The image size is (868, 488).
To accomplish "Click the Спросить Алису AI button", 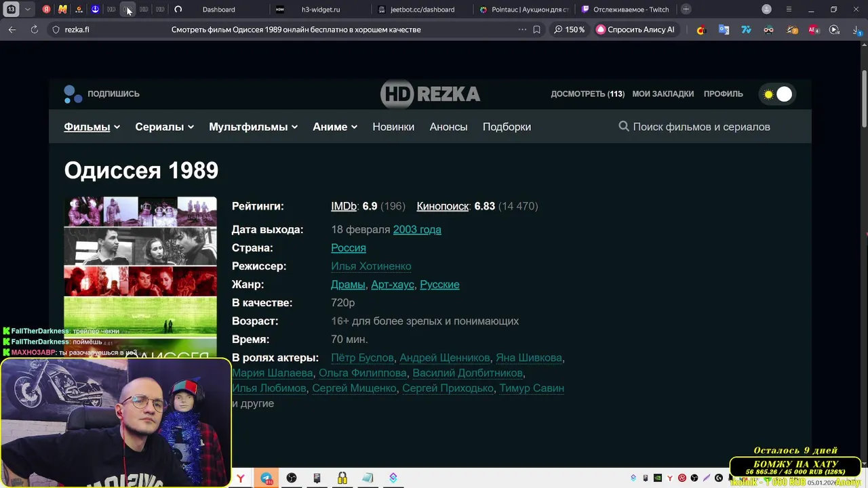I will (x=635, y=30).
